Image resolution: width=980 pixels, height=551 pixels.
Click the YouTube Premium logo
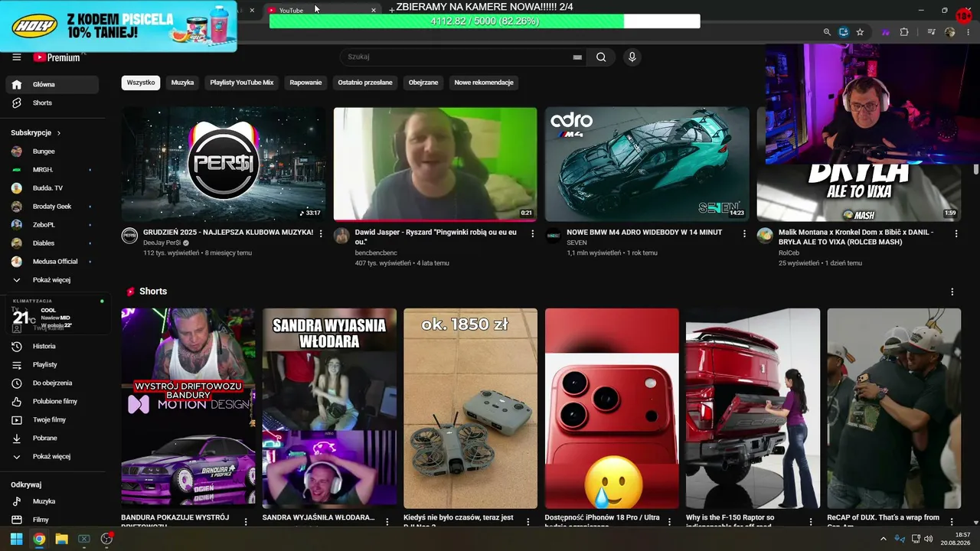pos(57,57)
